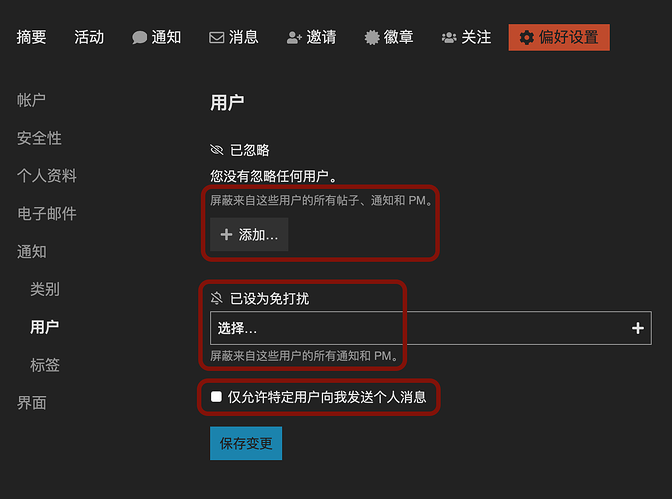The image size is (672, 499).
Task: Open the 类别 notification subsection
Action: (45, 289)
